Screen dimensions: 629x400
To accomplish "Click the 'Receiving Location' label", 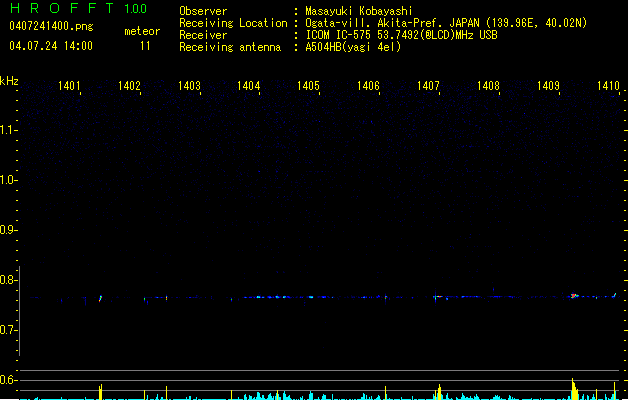I will pyautogui.click(x=233, y=23).
